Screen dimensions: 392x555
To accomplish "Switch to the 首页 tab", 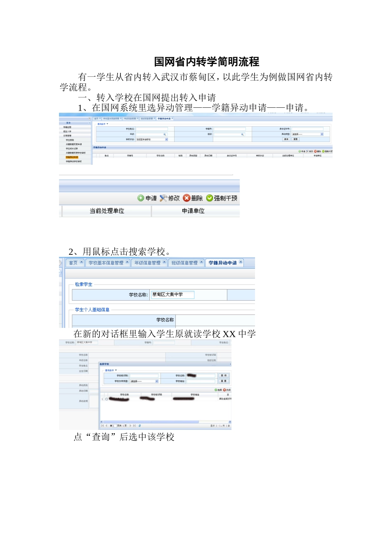I will click(73, 263).
